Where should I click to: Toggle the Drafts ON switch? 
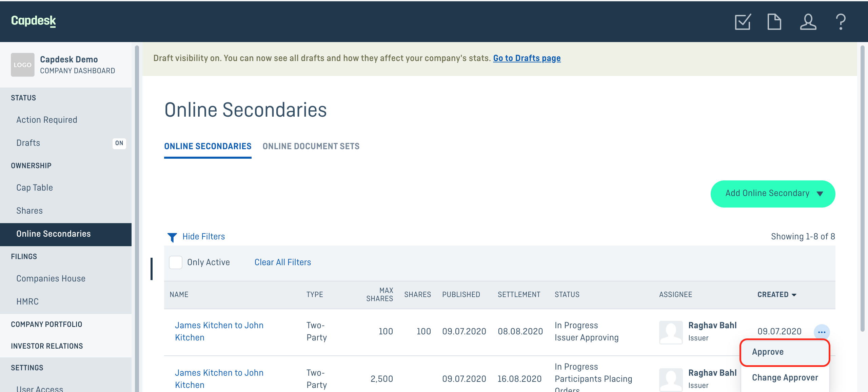[119, 143]
